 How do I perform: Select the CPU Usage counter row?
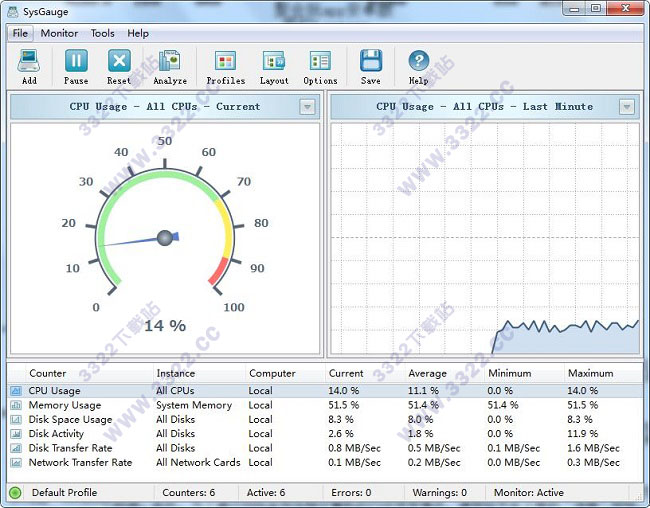coord(325,391)
